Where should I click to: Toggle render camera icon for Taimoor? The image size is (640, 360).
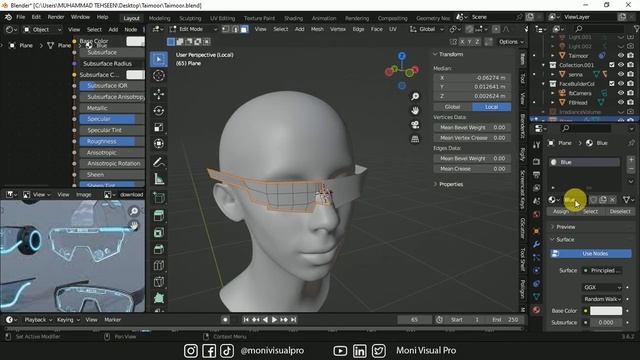pos(631,56)
